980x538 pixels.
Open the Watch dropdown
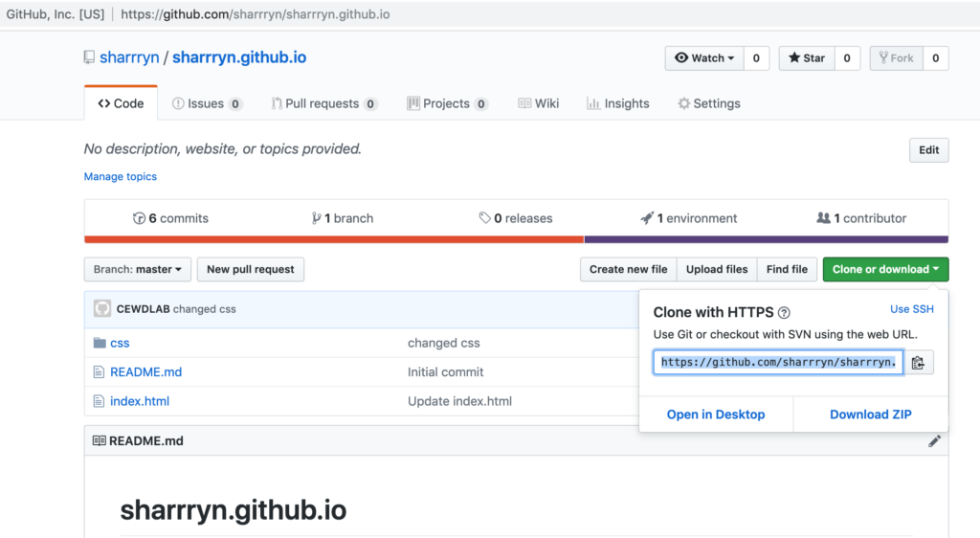pos(704,58)
